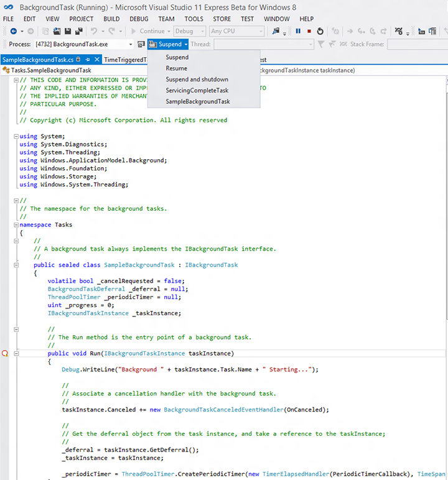448x480 pixels.
Task: Click the breakpoint glyph beside the Run method
Action: [x=5, y=354]
